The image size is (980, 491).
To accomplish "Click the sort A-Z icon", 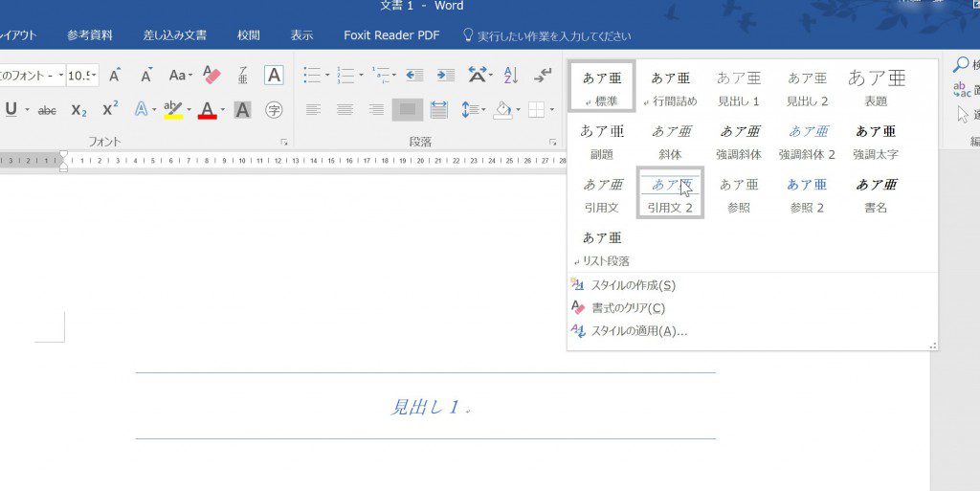I will (510, 76).
